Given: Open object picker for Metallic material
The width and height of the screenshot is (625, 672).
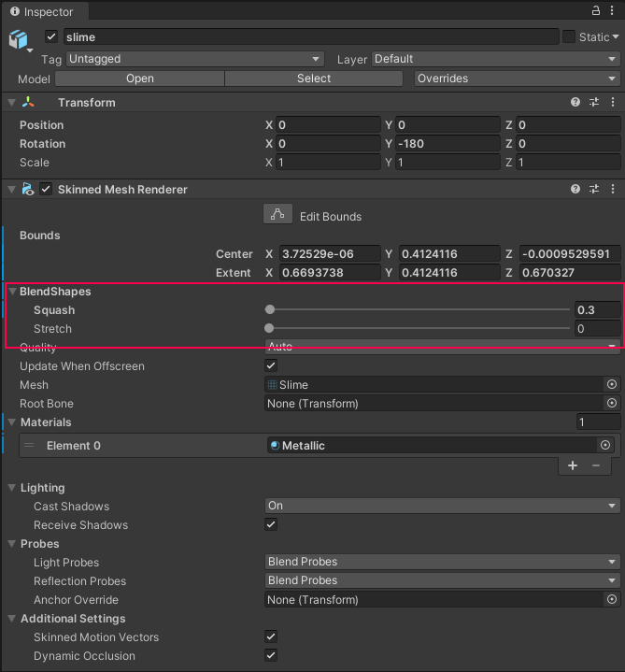Looking at the screenshot, I should [605, 446].
